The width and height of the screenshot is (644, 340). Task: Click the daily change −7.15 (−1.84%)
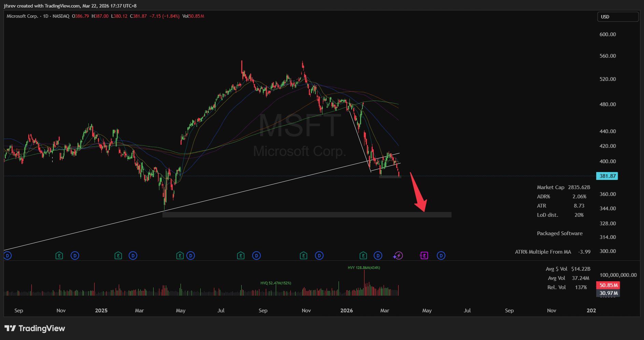(164, 16)
